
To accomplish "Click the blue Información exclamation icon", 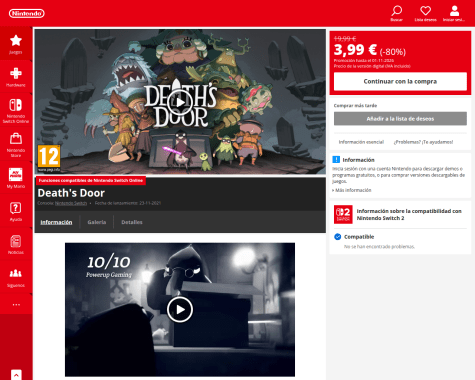I will (336, 160).
